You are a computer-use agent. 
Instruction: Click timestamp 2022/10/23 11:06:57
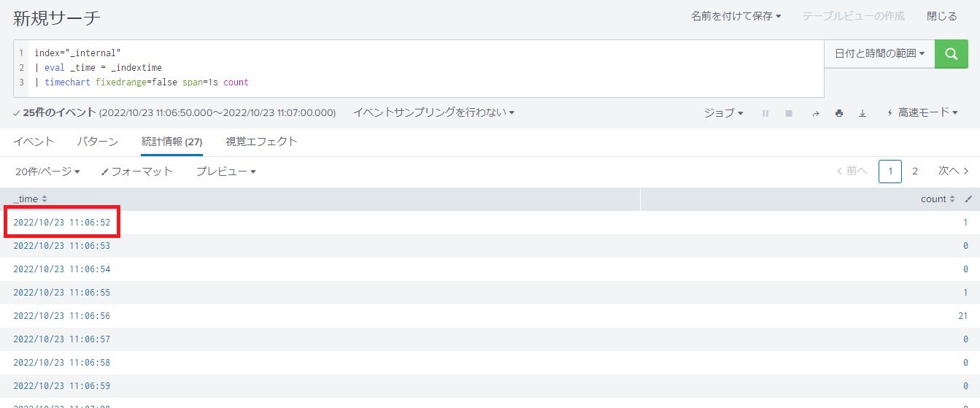click(x=62, y=339)
